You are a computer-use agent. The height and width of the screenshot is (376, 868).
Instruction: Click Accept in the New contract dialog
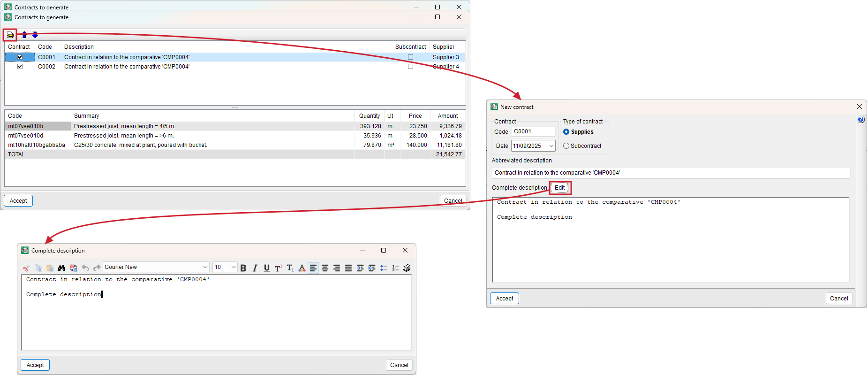(x=505, y=298)
